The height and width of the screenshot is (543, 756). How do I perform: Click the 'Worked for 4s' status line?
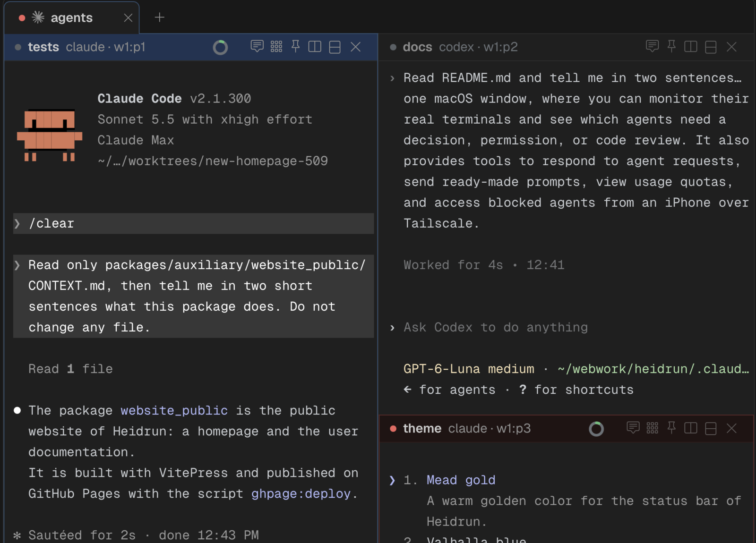click(x=484, y=265)
